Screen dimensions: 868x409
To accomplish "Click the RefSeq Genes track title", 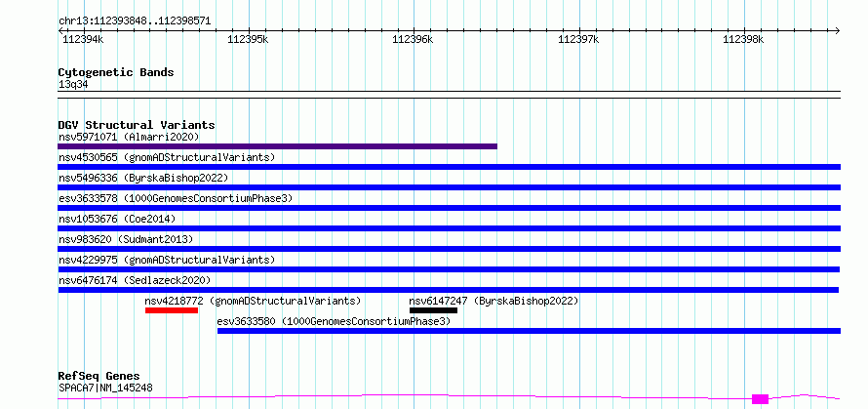I will tap(99, 377).
